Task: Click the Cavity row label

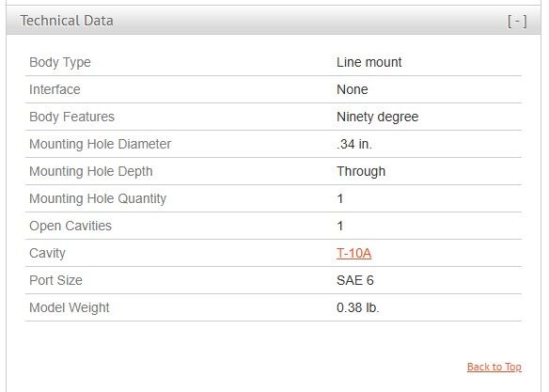Action: 47,253
